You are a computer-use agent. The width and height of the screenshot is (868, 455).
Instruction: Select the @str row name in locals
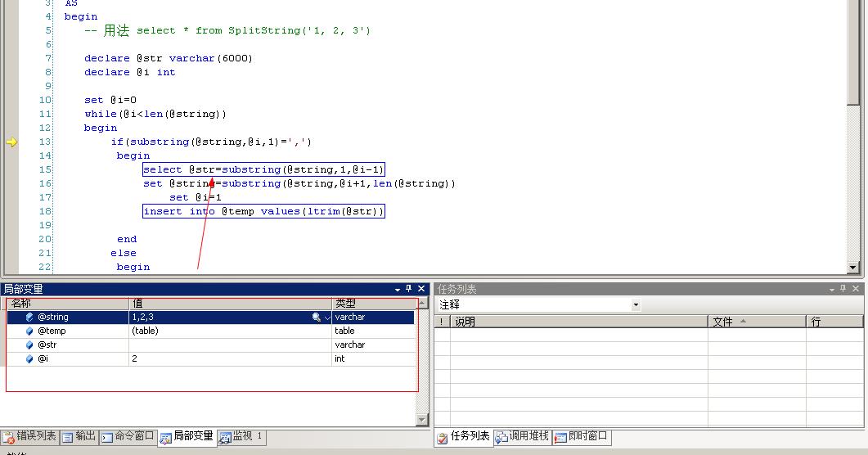(47, 345)
